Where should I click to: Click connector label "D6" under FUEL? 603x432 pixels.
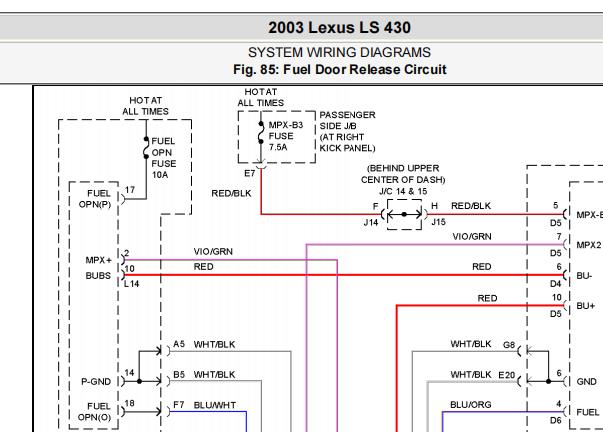click(x=555, y=420)
